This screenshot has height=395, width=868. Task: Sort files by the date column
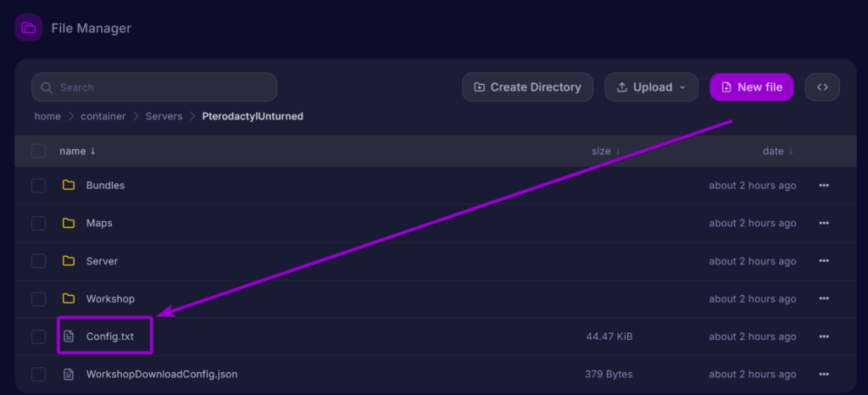tap(778, 151)
